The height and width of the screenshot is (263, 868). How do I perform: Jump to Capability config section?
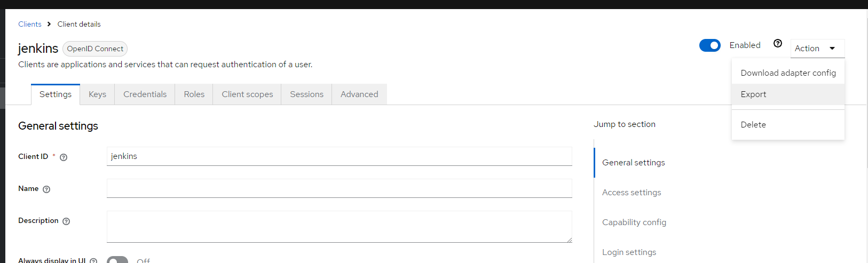634,222
